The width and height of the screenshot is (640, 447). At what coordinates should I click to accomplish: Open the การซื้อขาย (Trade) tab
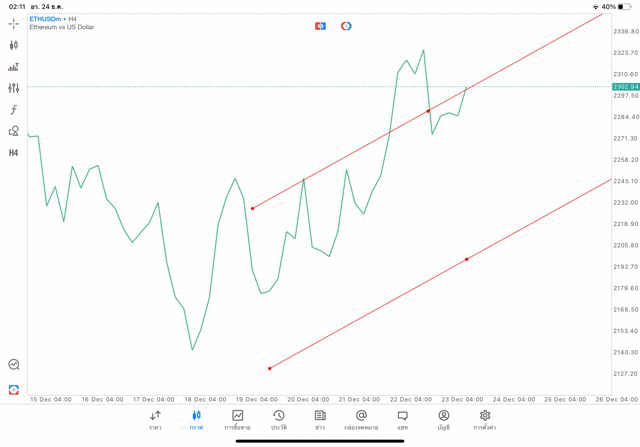(x=238, y=419)
